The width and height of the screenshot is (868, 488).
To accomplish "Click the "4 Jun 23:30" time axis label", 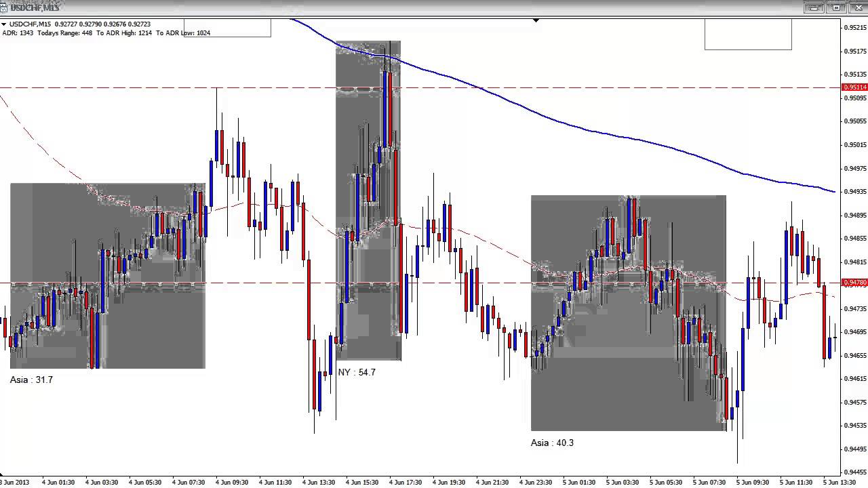I will 536,483.
